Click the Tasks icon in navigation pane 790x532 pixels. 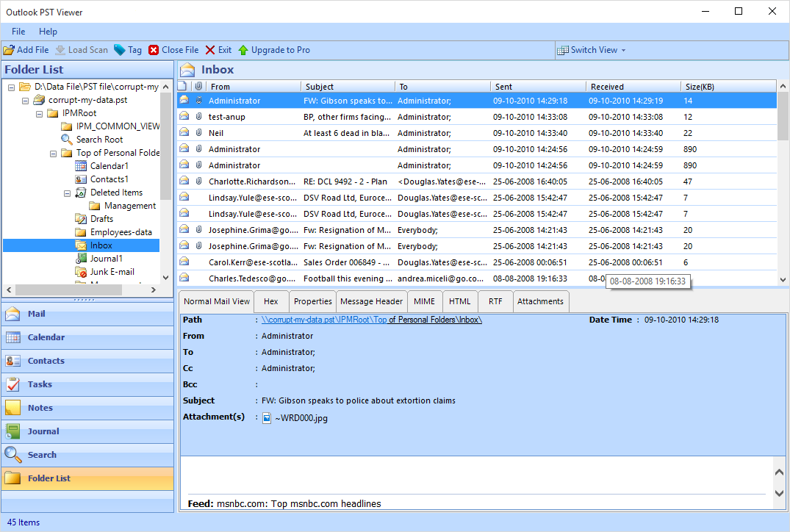click(x=13, y=384)
